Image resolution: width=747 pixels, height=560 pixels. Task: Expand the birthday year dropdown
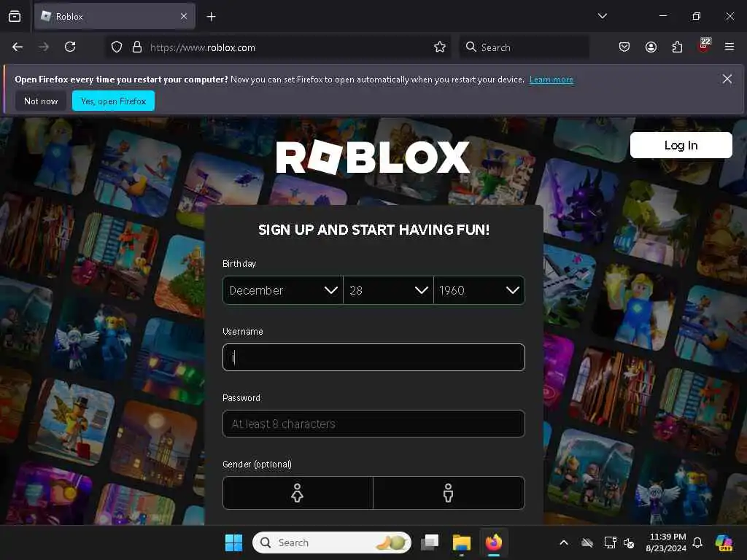click(x=479, y=290)
